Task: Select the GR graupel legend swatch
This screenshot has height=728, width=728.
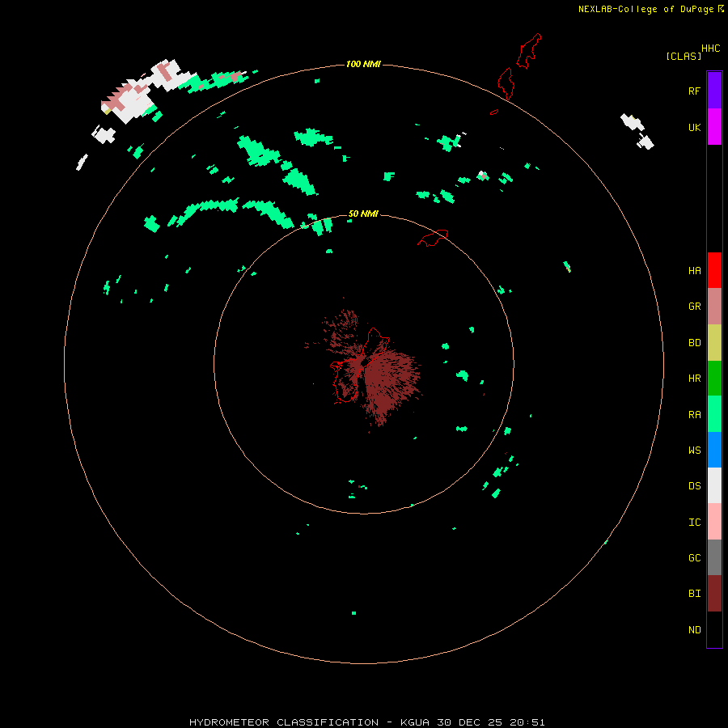Action: pos(714,307)
